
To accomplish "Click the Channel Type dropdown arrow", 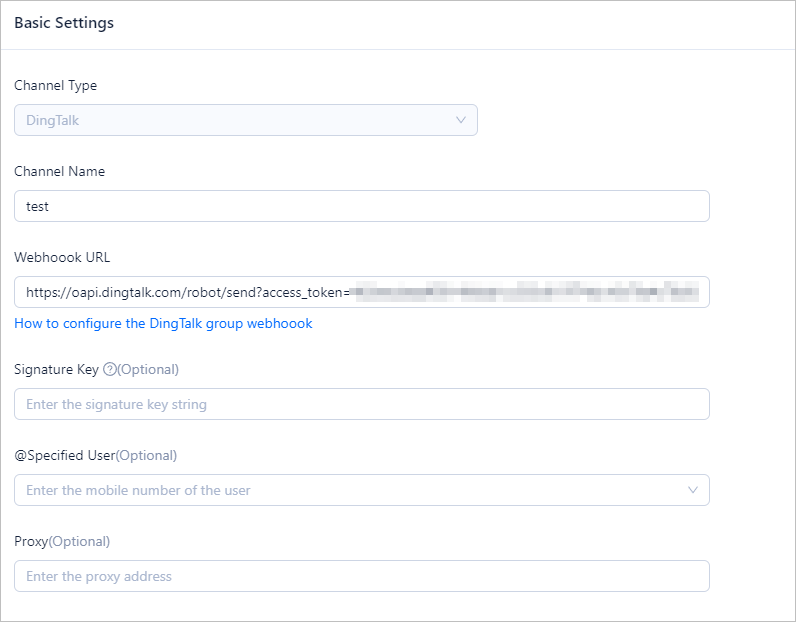I will tap(461, 120).
